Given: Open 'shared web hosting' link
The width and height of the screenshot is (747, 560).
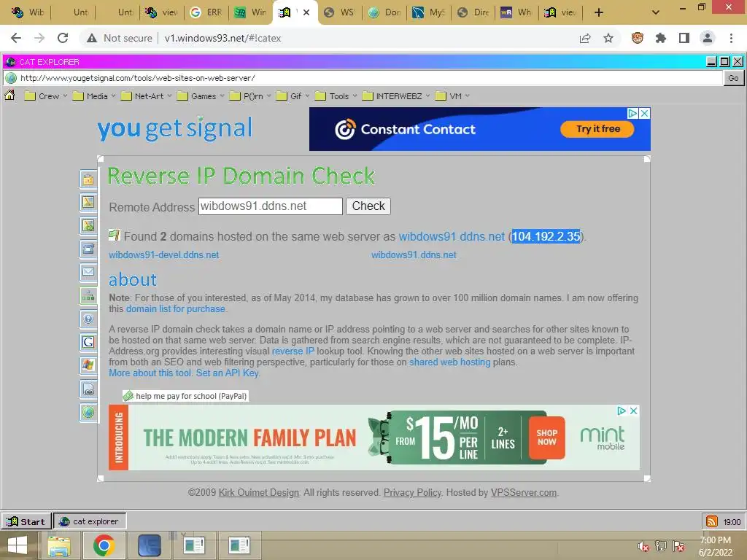Looking at the screenshot, I should [449, 362].
